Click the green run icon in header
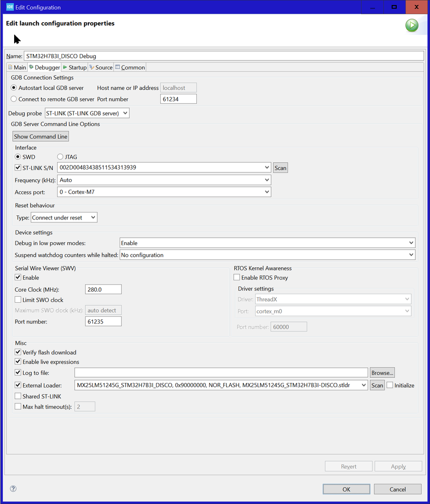Viewport: 430px width, 504px height. (x=412, y=25)
